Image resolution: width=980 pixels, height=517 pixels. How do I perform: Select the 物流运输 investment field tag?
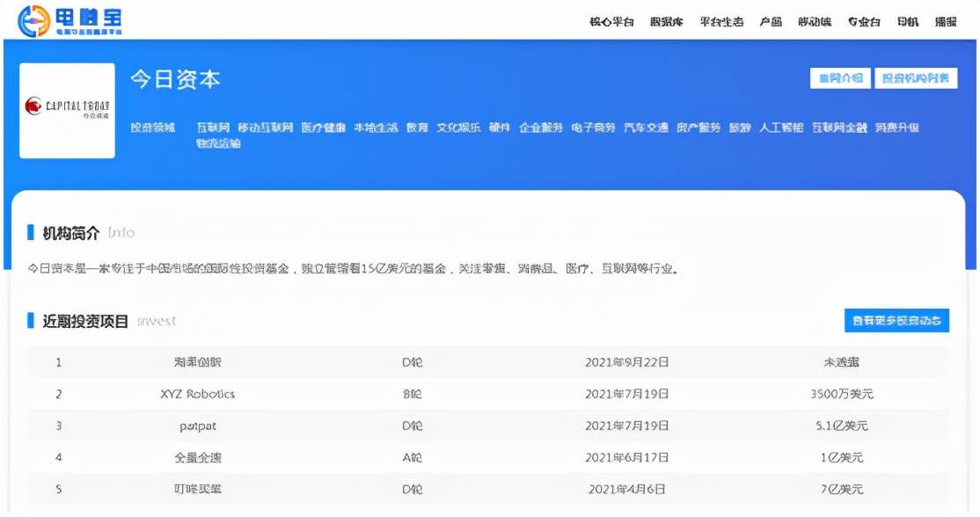[x=219, y=143]
